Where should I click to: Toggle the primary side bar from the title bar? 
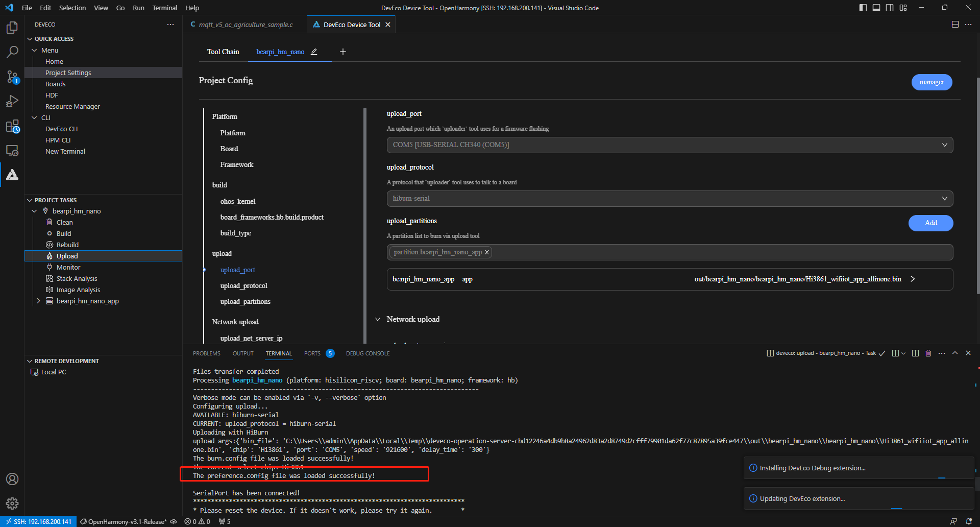pos(863,8)
